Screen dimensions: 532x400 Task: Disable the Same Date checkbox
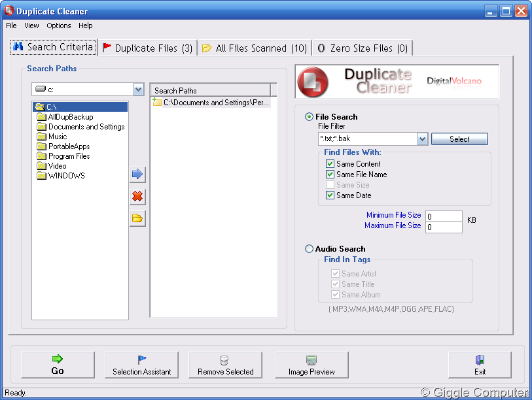pos(330,195)
